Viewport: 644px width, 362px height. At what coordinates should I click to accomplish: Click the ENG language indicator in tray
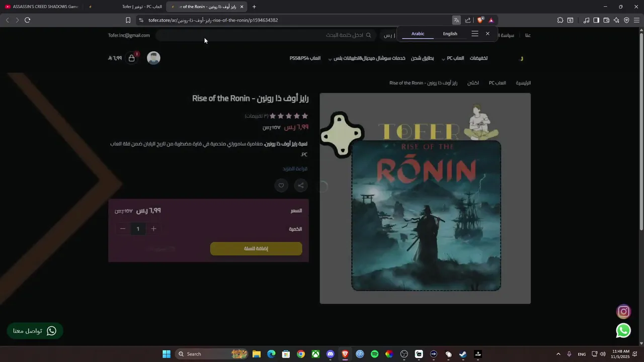[x=582, y=354]
